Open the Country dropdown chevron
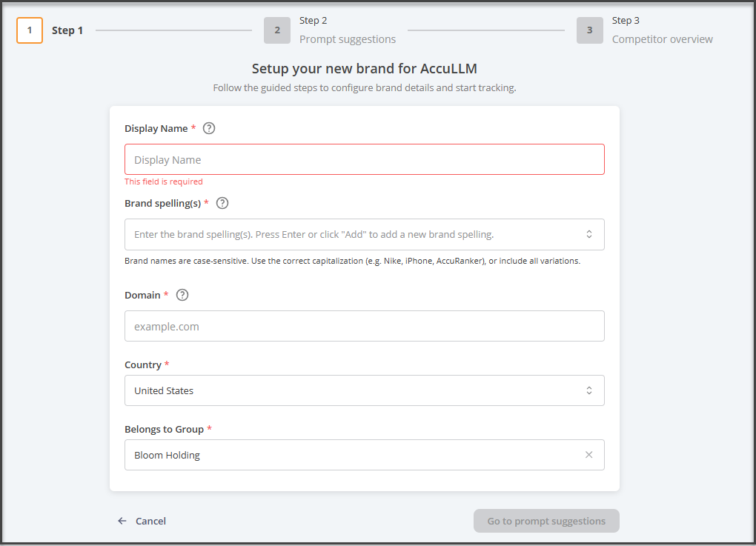This screenshot has width=756, height=546. click(589, 390)
